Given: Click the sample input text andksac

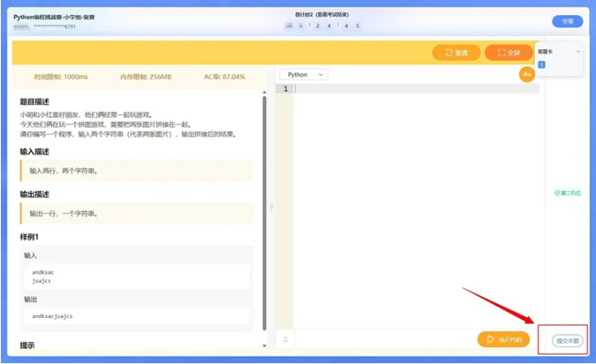Looking at the screenshot, I should coord(43,272).
